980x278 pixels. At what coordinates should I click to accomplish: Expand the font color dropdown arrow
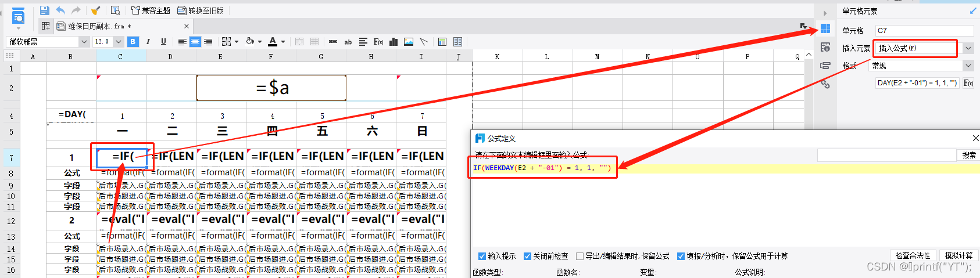click(283, 42)
